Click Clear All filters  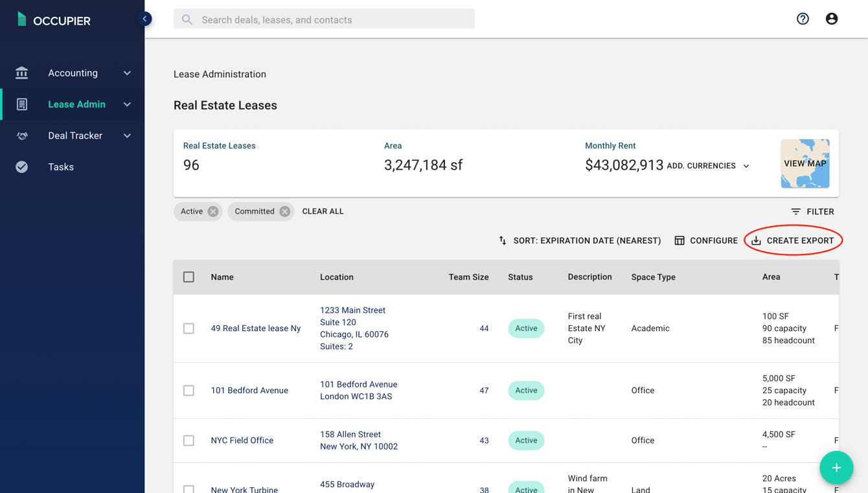[323, 211]
